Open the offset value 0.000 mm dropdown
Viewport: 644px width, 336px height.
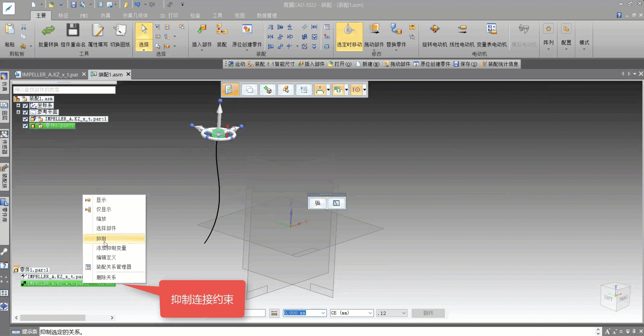[323, 313]
